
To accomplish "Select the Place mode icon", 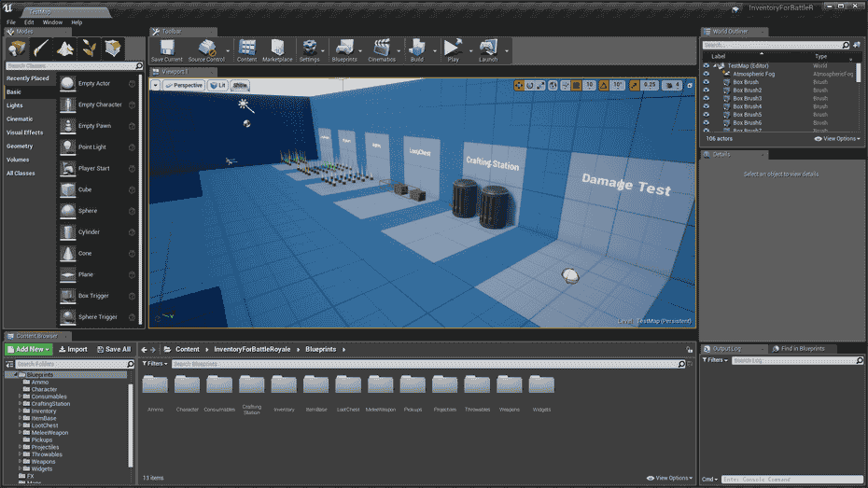I will [x=17, y=49].
